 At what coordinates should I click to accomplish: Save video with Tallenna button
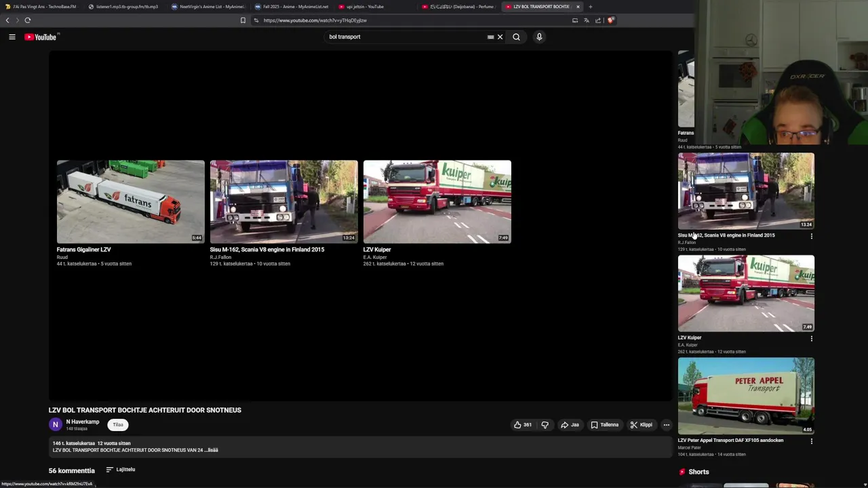(604, 425)
